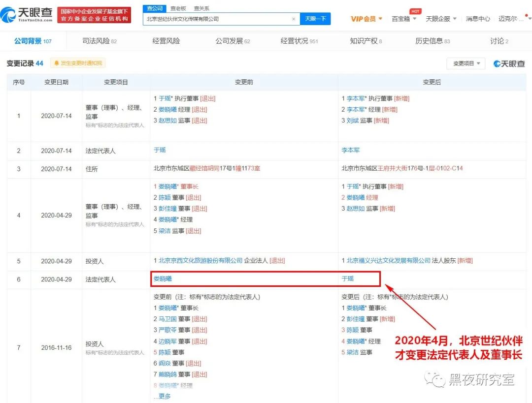Switch to the 查关系 search tab
The width and height of the screenshot is (532, 403).
click(x=201, y=8)
